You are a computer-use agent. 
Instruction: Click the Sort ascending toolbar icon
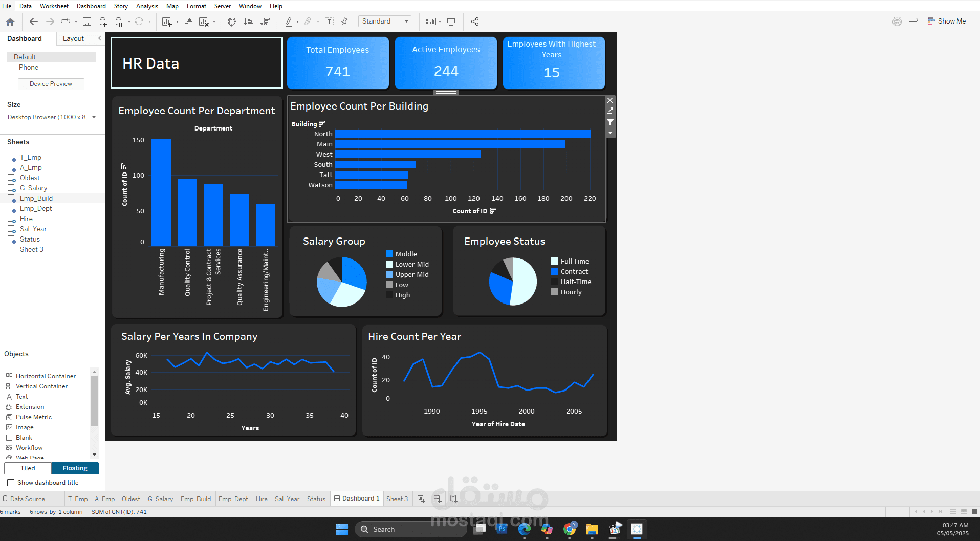point(248,21)
